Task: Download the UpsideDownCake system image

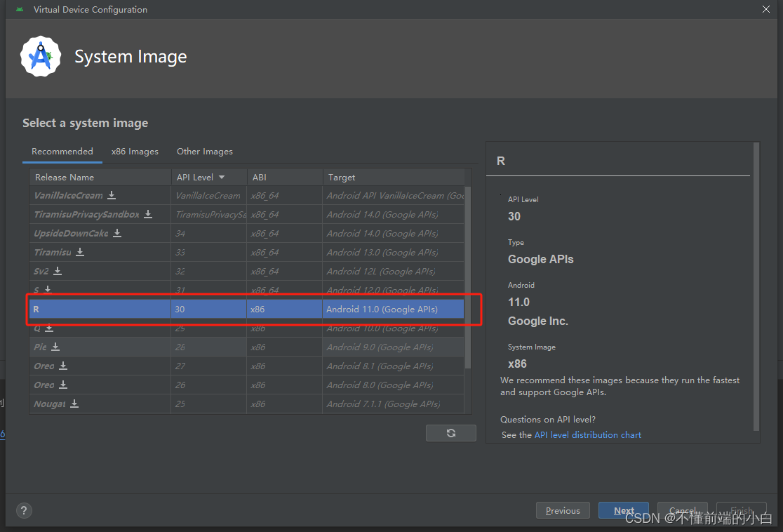Action: click(117, 233)
